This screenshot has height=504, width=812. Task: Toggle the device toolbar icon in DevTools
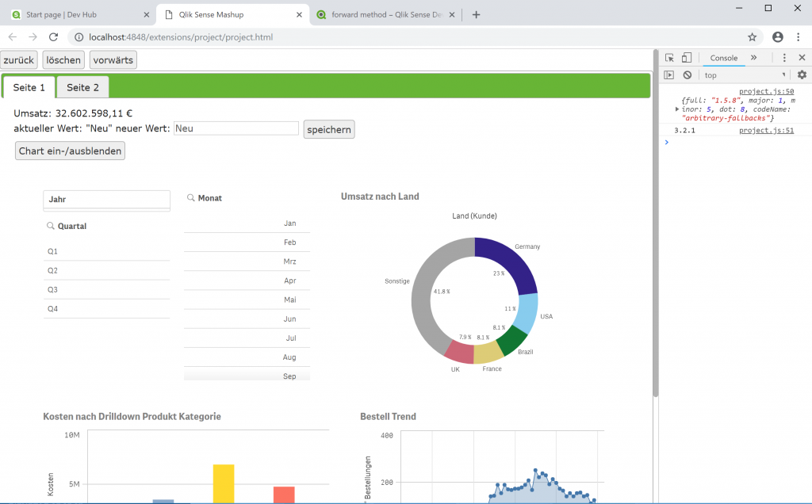(687, 57)
